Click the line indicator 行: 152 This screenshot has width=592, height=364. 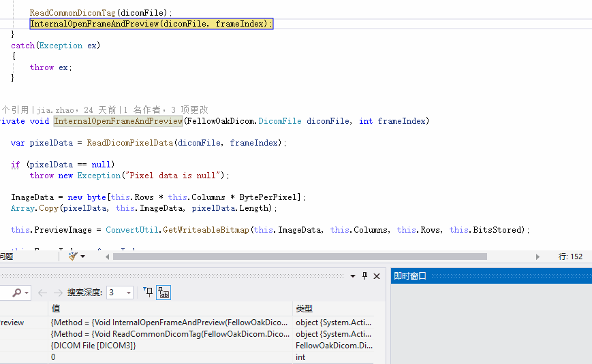(x=570, y=257)
